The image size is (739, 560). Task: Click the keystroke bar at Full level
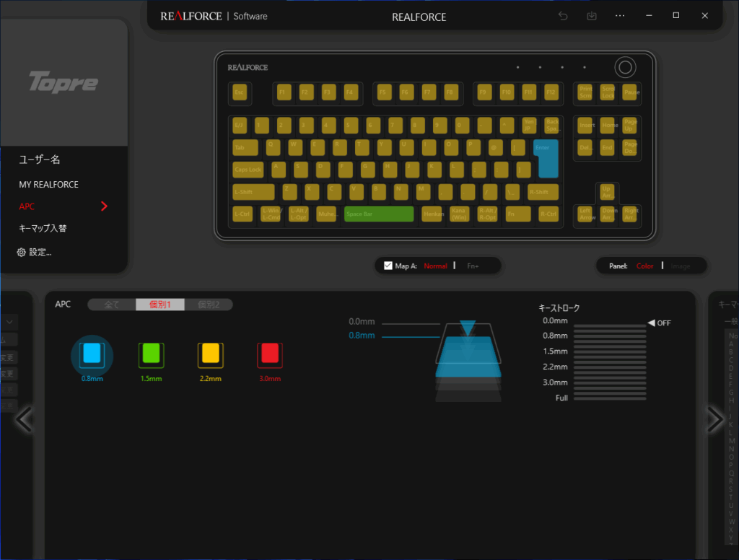tap(609, 398)
